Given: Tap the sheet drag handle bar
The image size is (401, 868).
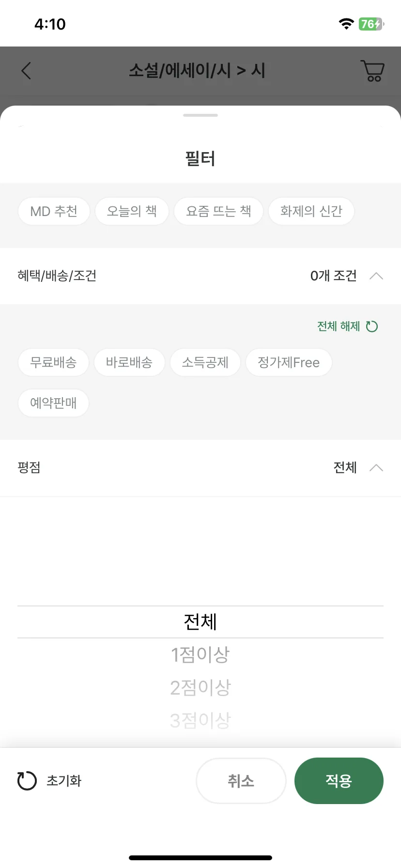Looking at the screenshot, I should click(x=200, y=115).
